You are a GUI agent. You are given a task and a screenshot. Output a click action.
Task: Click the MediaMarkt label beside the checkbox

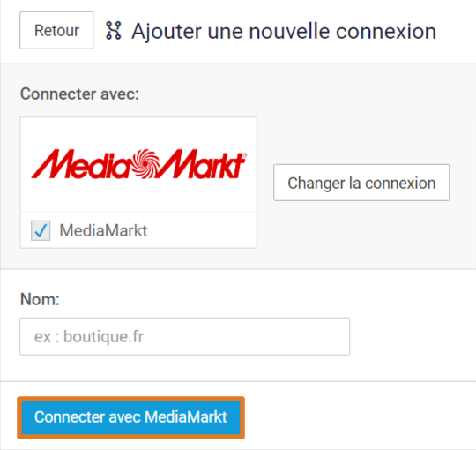point(103,230)
